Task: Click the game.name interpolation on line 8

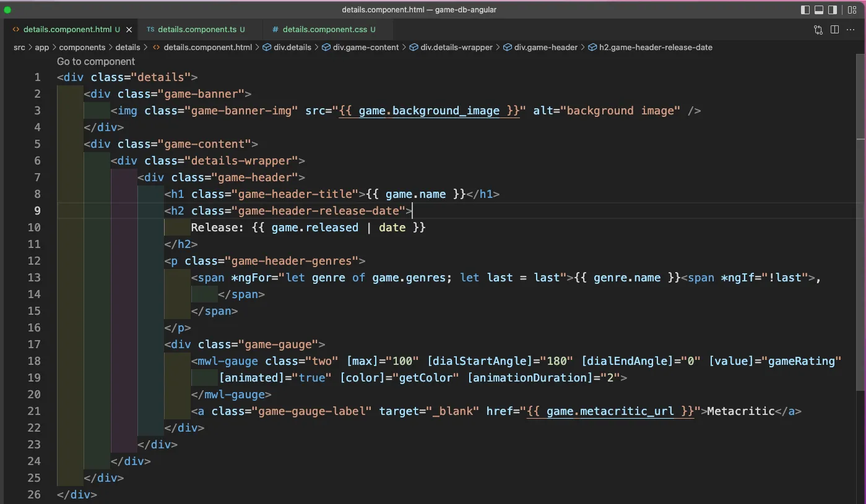Action: tap(415, 194)
